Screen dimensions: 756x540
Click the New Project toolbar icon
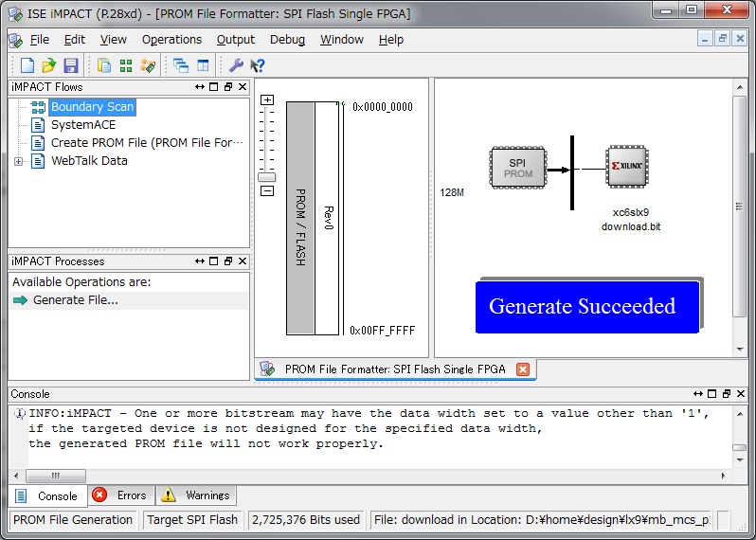pos(27,65)
